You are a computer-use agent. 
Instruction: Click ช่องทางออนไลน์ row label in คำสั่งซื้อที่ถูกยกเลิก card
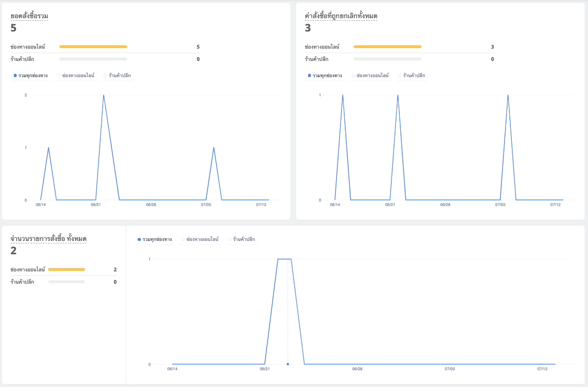pos(322,47)
